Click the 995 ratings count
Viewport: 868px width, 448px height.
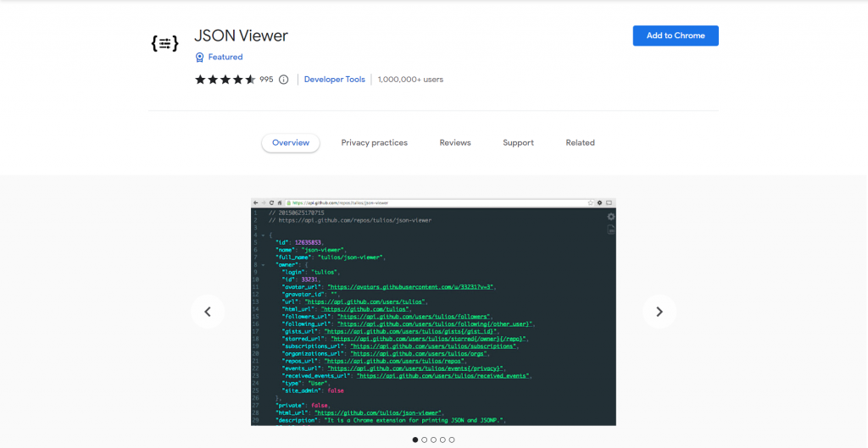(266, 80)
